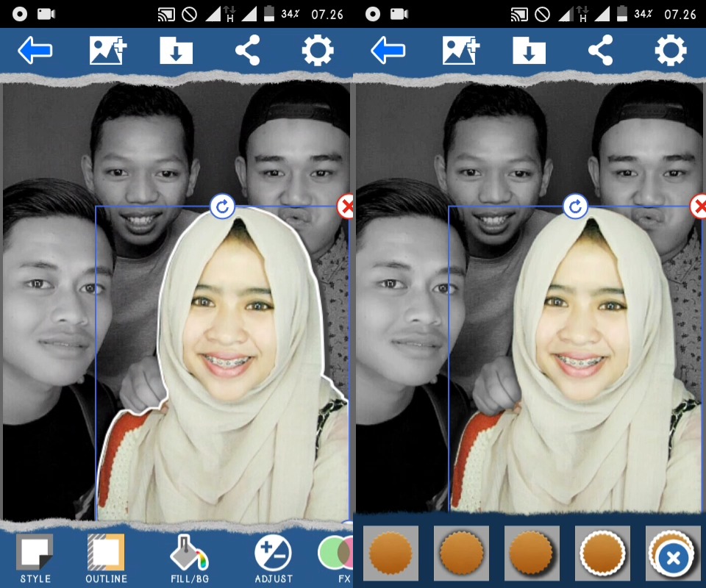Tap the share icon on left screen

[x=248, y=50]
